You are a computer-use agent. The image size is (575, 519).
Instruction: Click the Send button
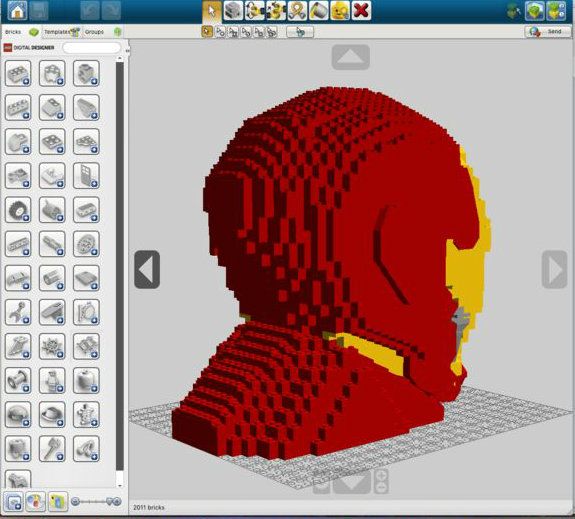pos(548,32)
